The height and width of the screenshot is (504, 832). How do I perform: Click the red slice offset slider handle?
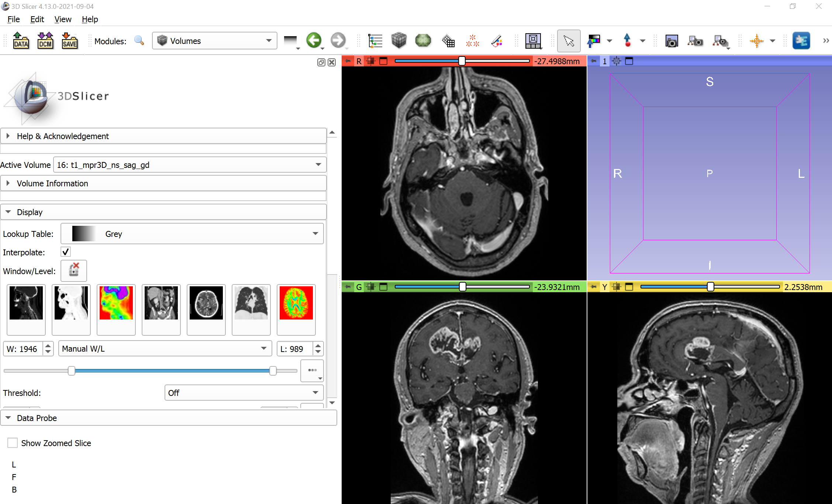point(462,61)
